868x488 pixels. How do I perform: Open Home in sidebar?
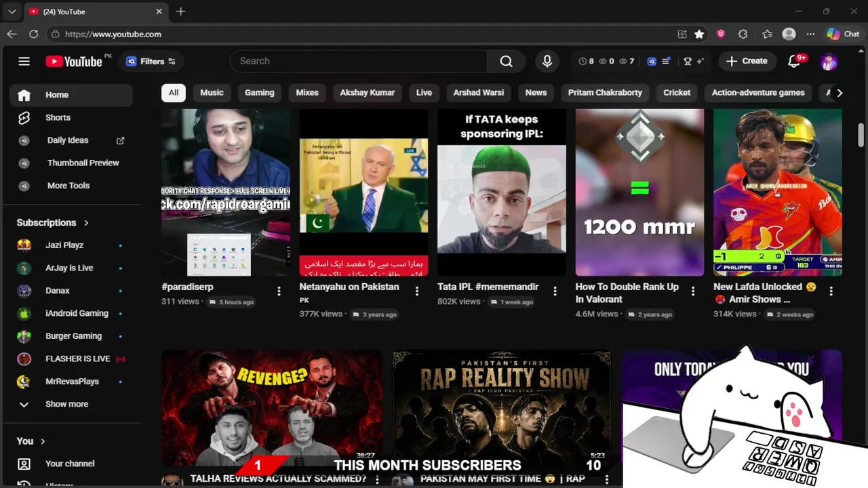[x=71, y=95]
